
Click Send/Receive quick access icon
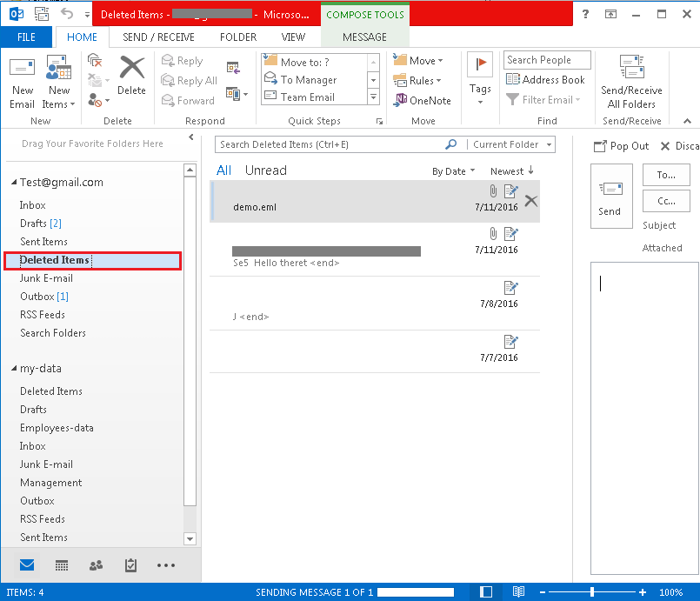click(42, 14)
